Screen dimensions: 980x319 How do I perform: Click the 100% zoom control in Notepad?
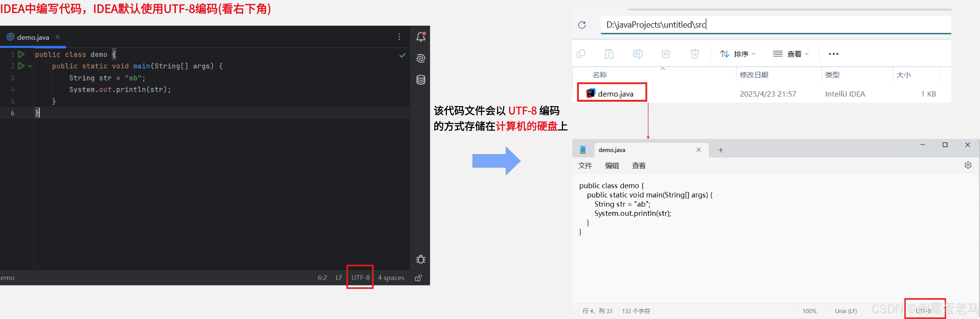pos(810,311)
